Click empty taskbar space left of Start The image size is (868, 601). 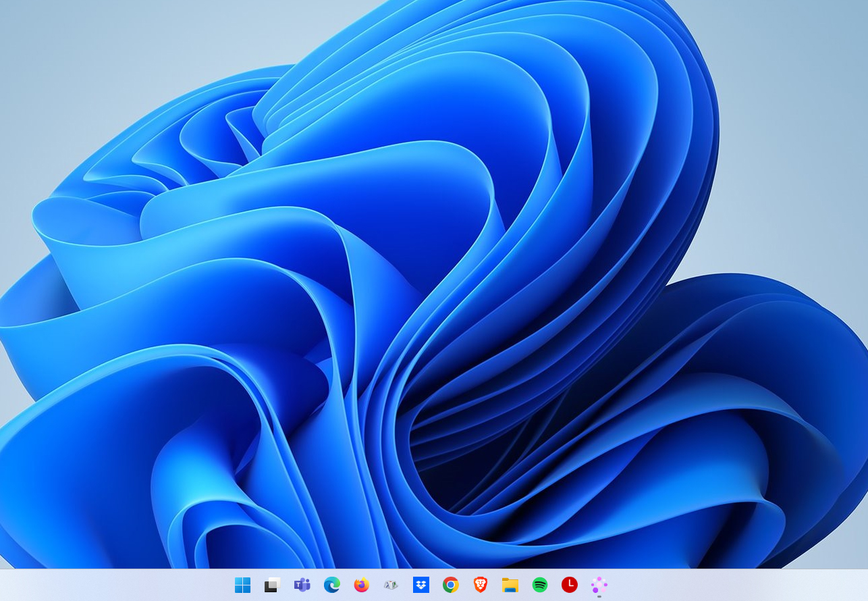(135, 585)
